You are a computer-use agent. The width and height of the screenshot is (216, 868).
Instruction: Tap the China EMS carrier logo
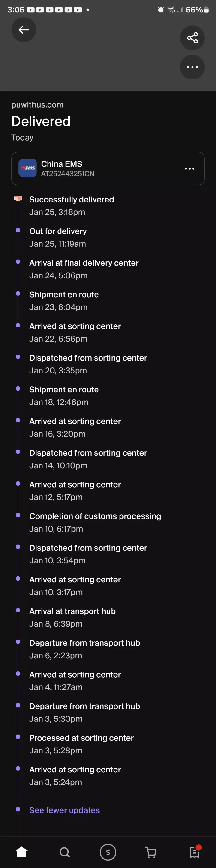[x=28, y=168]
